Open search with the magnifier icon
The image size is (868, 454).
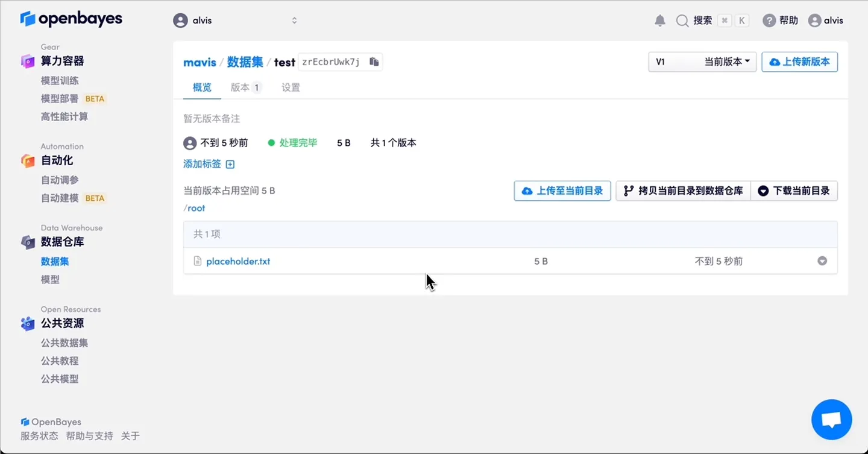(x=682, y=20)
